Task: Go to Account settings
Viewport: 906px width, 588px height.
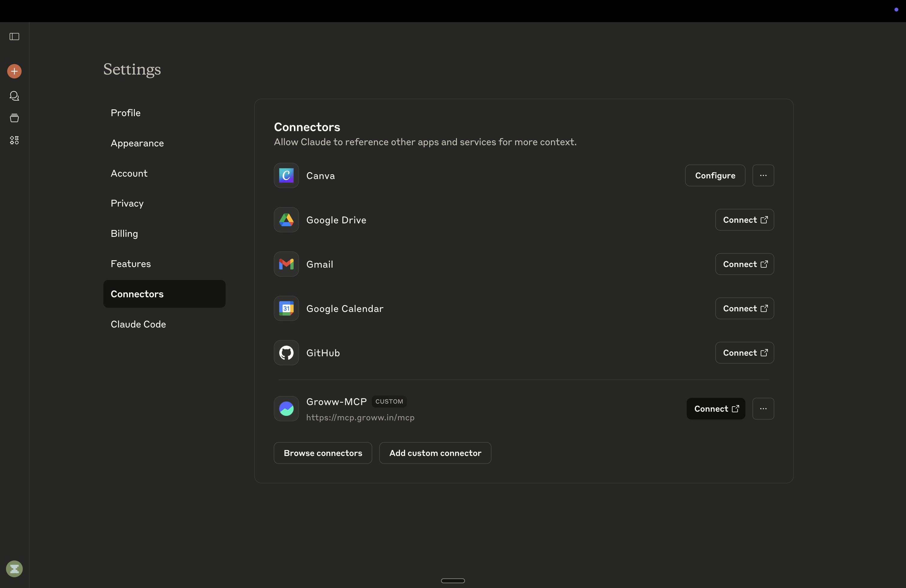Action: tap(164, 173)
